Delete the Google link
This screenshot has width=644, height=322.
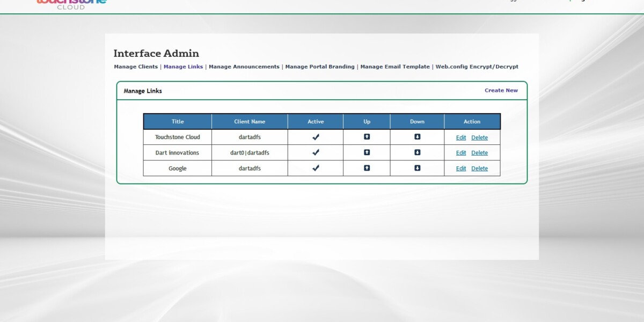pyautogui.click(x=479, y=168)
